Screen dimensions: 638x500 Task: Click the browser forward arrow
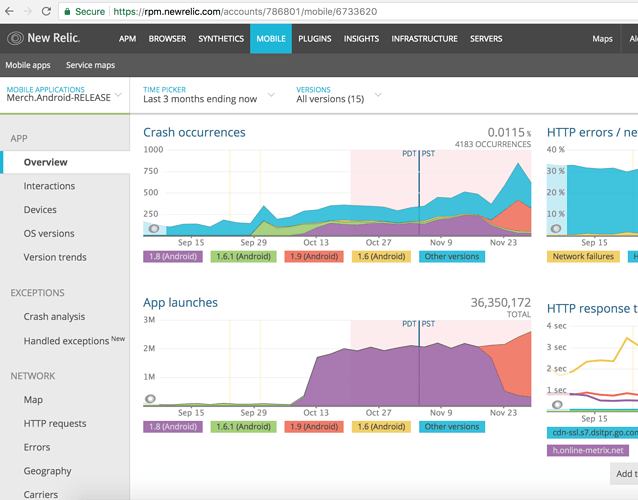(28, 11)
